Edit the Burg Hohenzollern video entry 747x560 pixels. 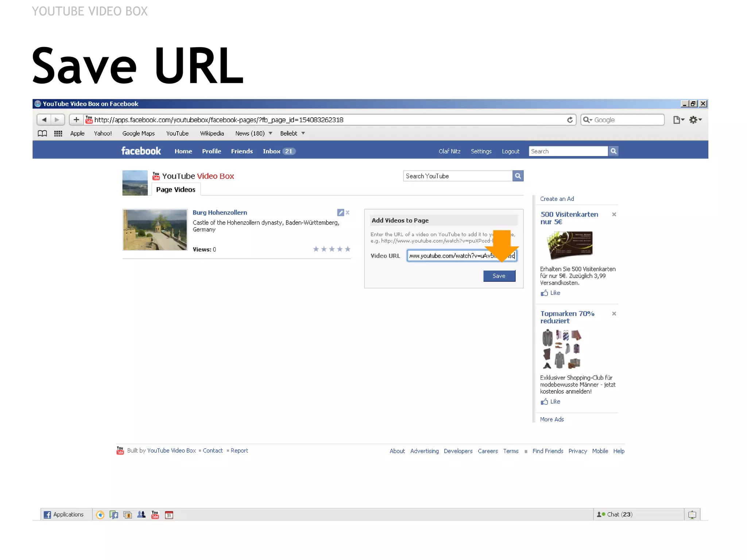pos(341,213)
